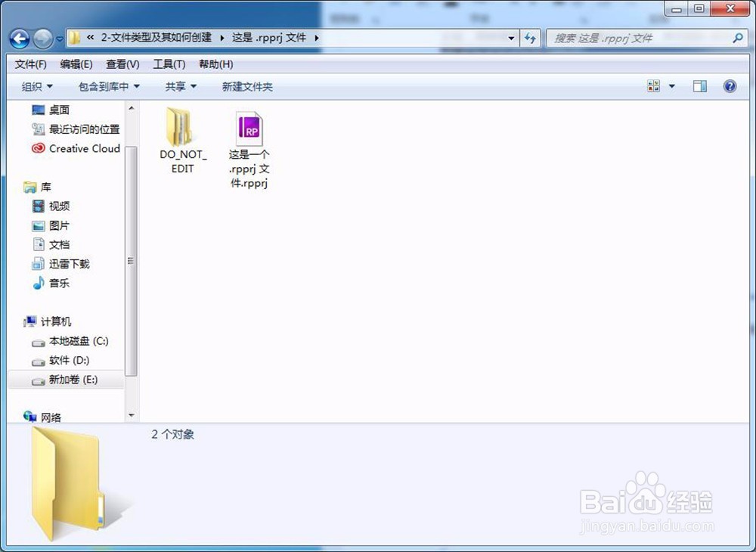The image size is (756, 552).
Task: Click the file name 这是一个 .rpprj 文件.rpprj
Action: point(249,169)
